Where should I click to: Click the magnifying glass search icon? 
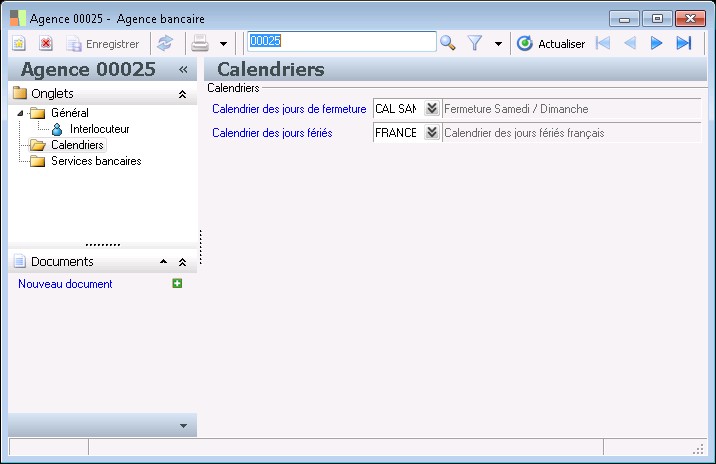click(x=448, y=43)
